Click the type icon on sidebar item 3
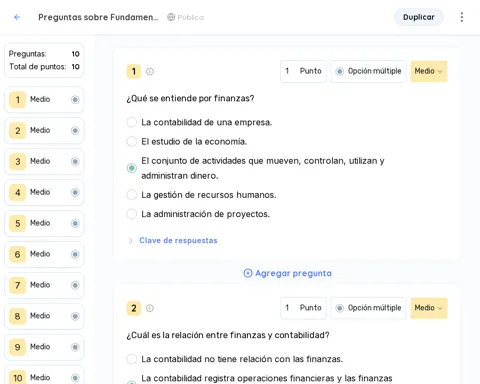Screen dimensions: 480x384 click(x=75, y=161)
